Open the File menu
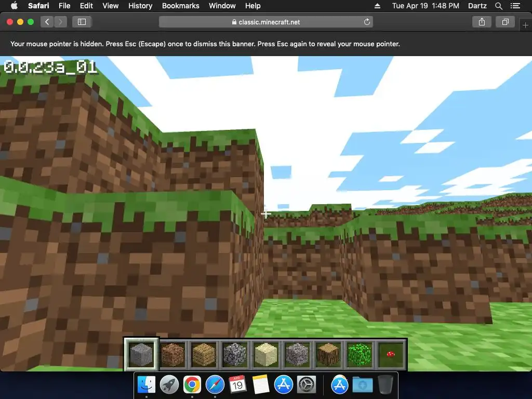 click(64, 6)
